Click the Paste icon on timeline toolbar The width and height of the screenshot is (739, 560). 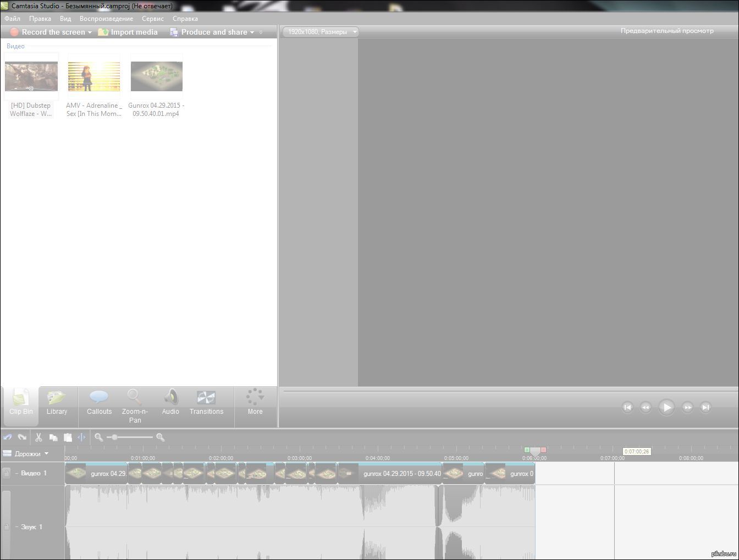point(68,437)
